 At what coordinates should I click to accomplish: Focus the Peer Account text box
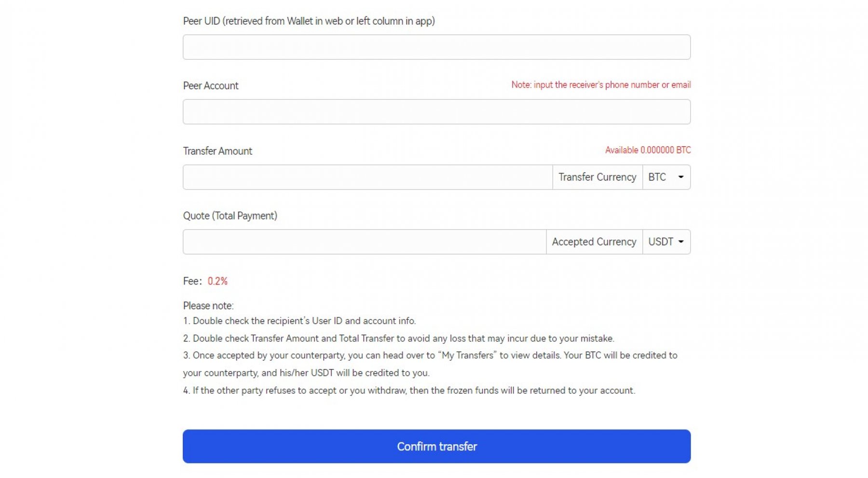coord(436,112)
